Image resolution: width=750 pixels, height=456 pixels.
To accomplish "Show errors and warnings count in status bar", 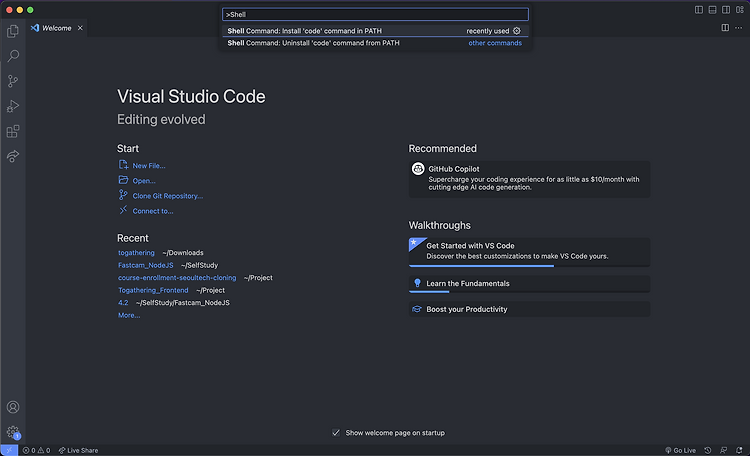I will point(36,450).
